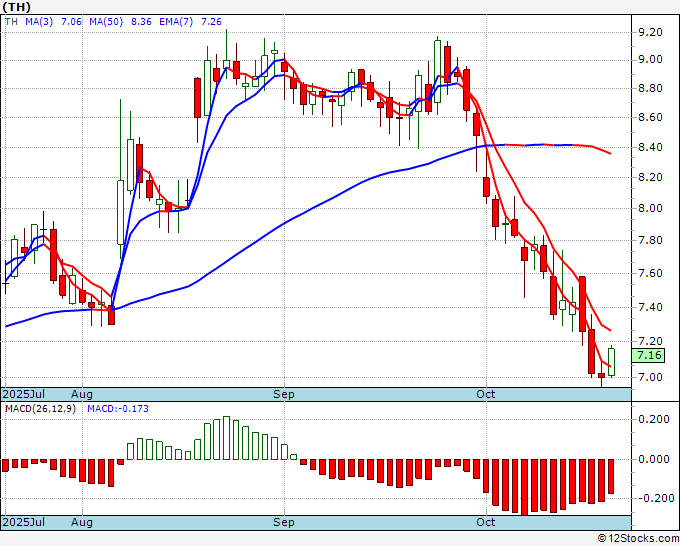This screenshot has width=680, height=546.
Task: Select the MA(3) value 7.06
Action: pos(71,22)
